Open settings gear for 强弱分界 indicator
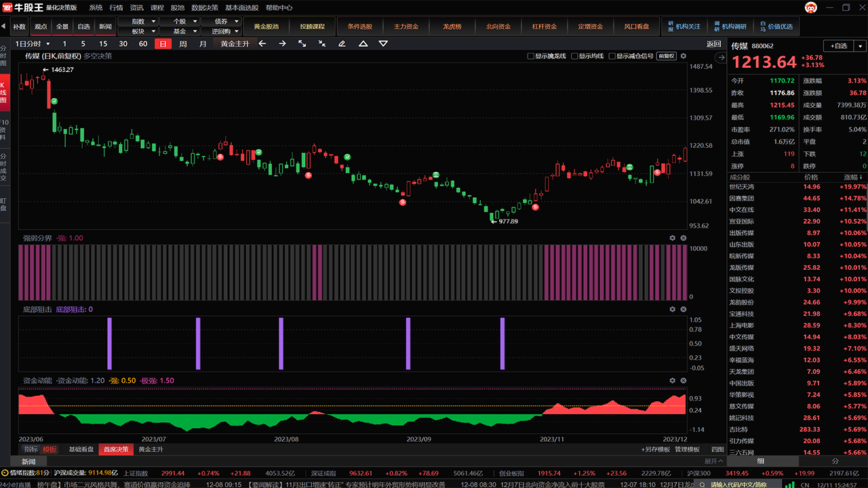The width and height of the screenshot is (868, 488). pos(673,238)
